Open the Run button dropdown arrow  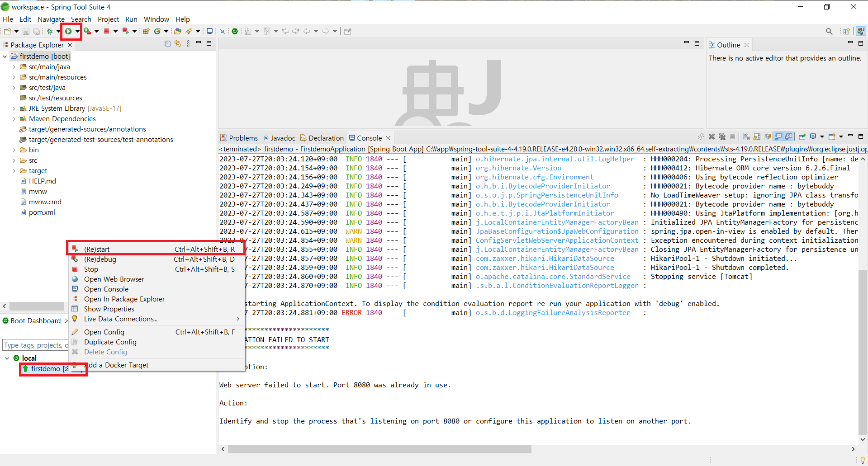[x=77, y=31]
